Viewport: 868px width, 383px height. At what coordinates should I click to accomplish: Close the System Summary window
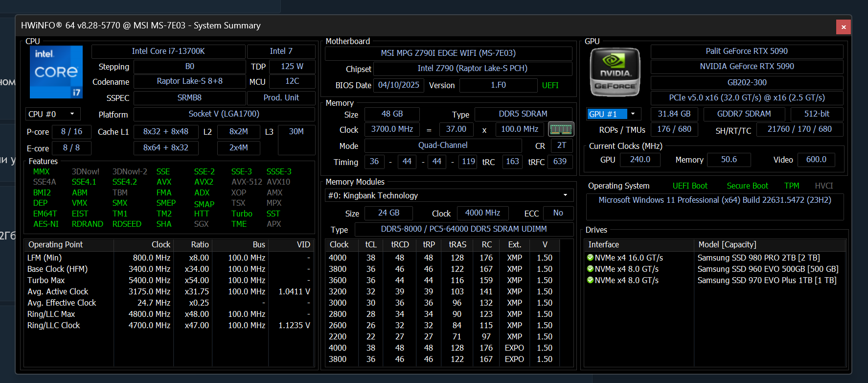click(844, 27)
